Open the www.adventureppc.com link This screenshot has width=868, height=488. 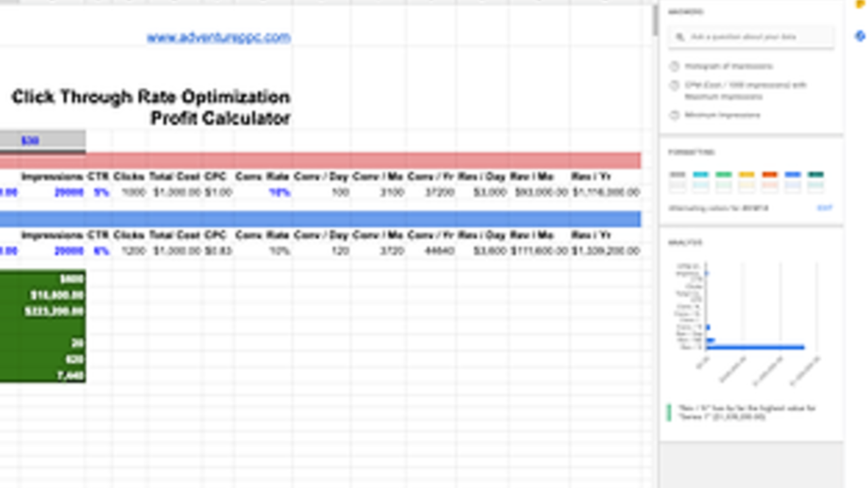coord(218,37)
